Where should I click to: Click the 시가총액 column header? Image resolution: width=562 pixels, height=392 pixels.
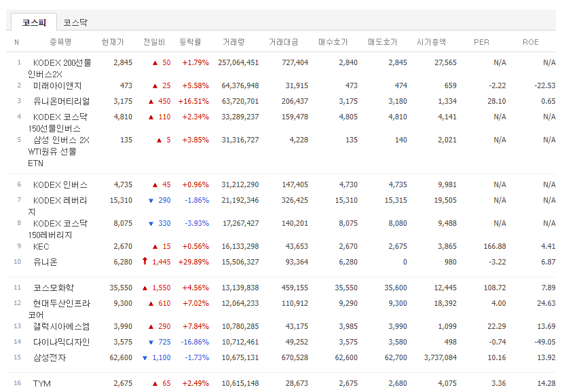pos(432,42)
